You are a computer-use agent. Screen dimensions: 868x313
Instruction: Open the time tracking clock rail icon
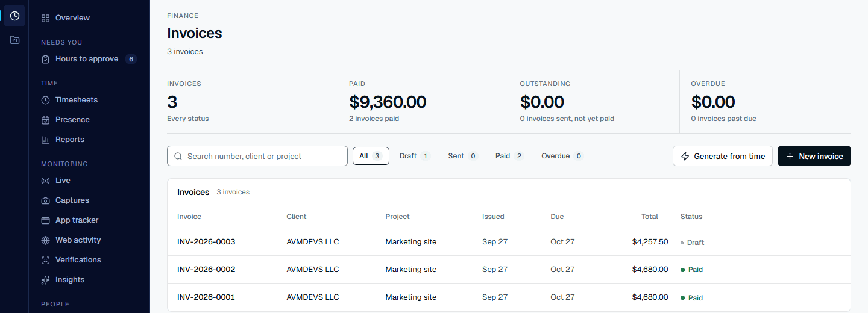point(14,16)
